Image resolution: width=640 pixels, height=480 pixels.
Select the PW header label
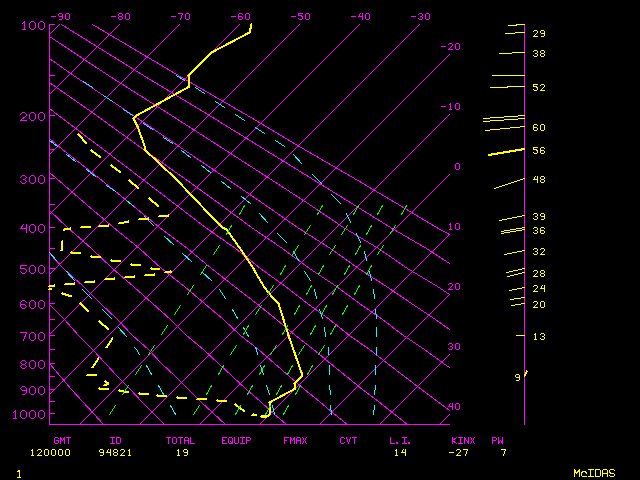pos(497,440)
